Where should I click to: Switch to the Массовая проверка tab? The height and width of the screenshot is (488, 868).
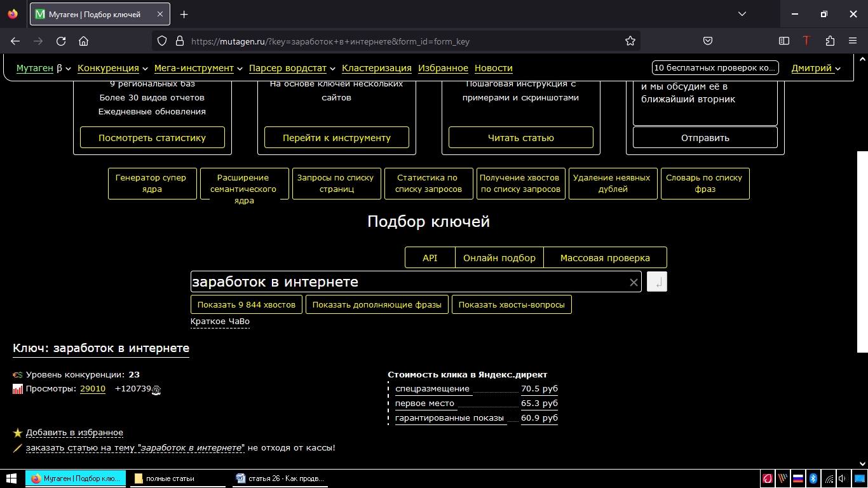(x=605, y=258)
